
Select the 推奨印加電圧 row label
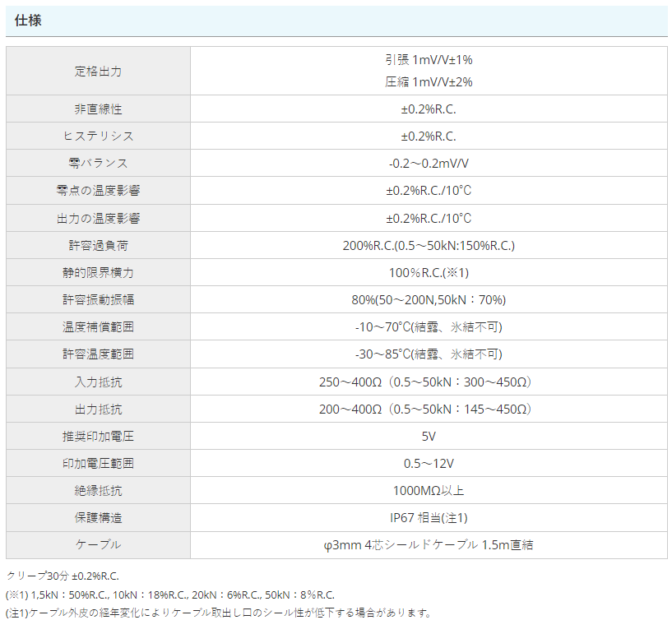click(98, 436)
